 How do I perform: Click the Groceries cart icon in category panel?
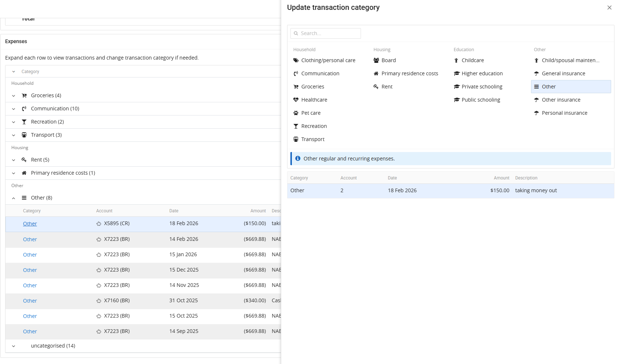click(x=296, y=87)
